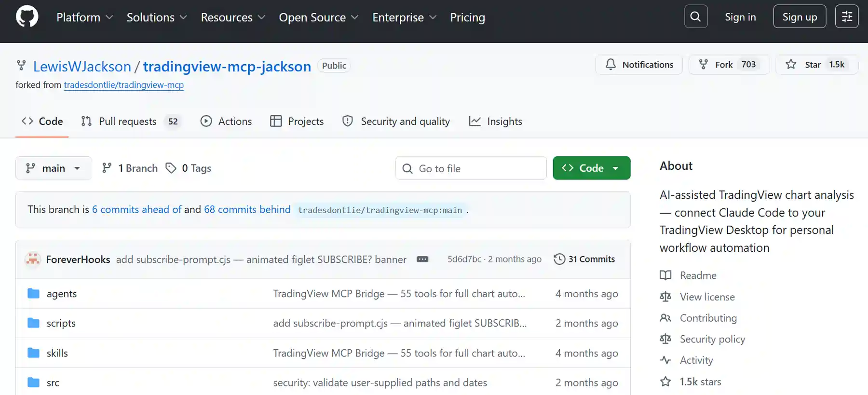Click the ForeverHooks avatar image
This screenshot has width=868, height=395.
pyautogui.click(x=33, y=259)
